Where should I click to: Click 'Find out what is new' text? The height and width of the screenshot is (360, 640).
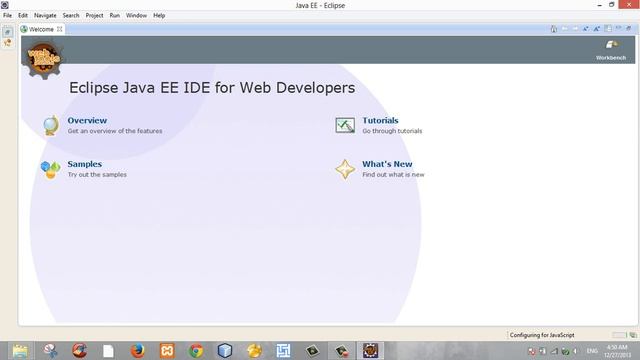pyautogui.click(x=393, y=175)
